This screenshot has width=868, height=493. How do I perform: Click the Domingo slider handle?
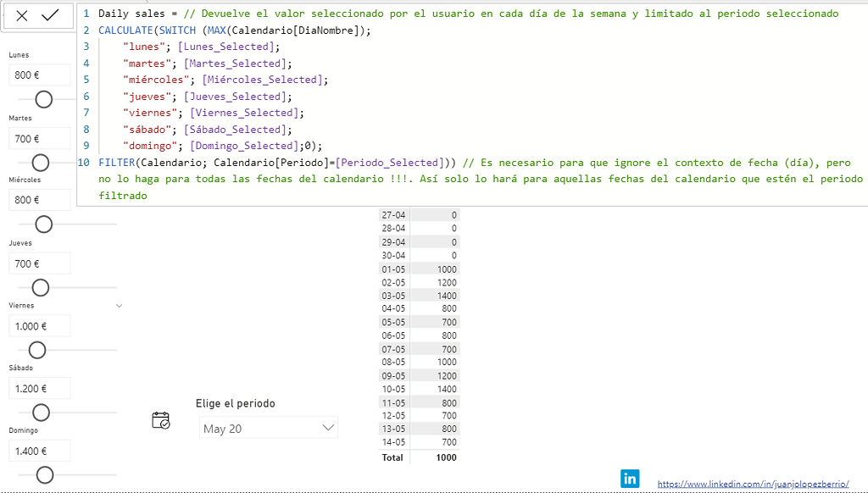click(45, 474)
